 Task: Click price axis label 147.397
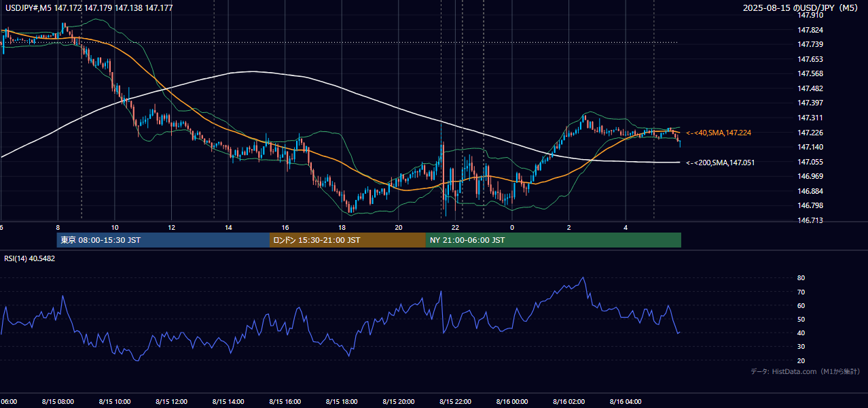click(810, 103)
